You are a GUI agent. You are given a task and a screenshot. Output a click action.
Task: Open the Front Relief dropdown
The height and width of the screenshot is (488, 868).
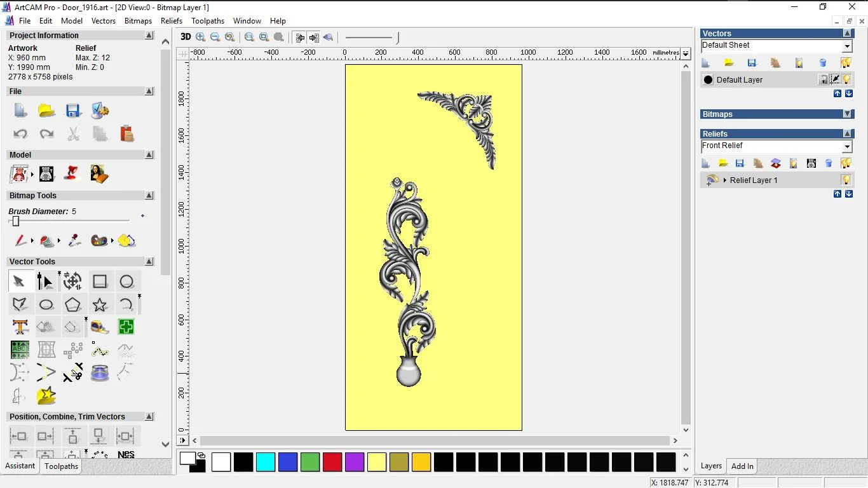[x=847, y=146]
